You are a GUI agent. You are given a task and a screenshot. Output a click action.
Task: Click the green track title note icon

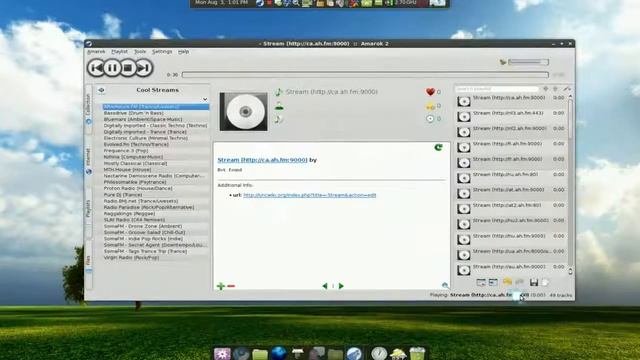[x=279, y=92]
